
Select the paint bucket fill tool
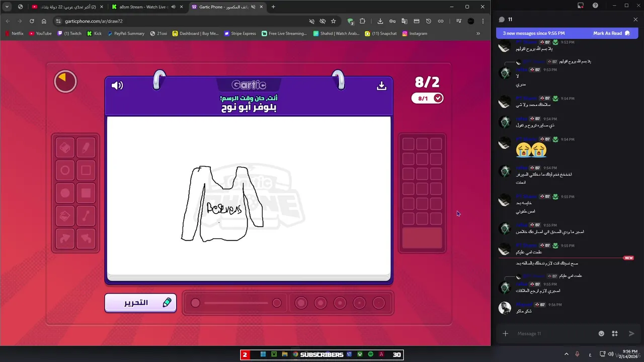(65, 216)
